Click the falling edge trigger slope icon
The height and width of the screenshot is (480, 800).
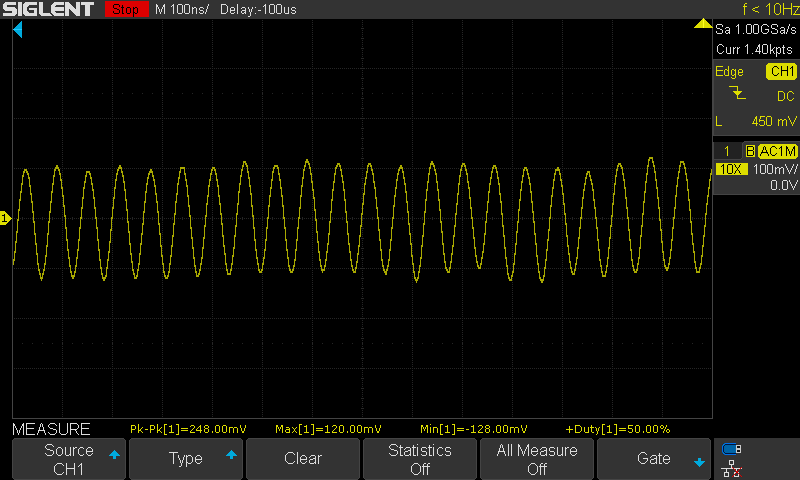click(737, 93)
